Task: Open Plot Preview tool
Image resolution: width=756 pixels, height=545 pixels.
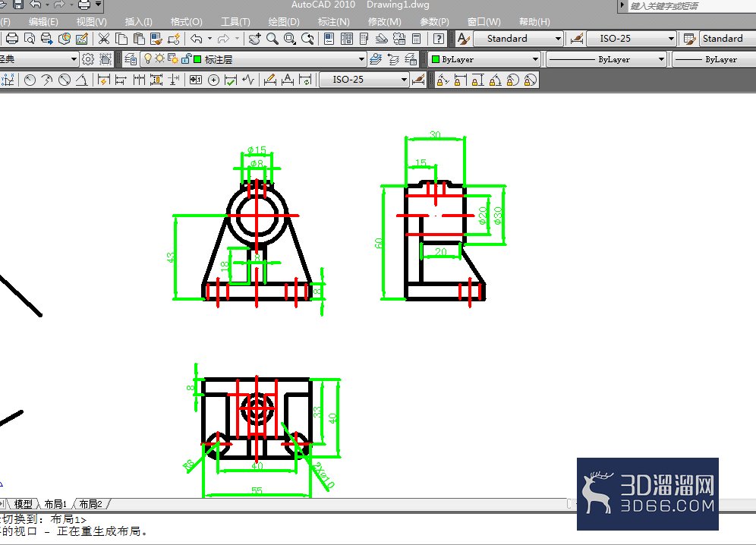Action: (x=30, y=39)
